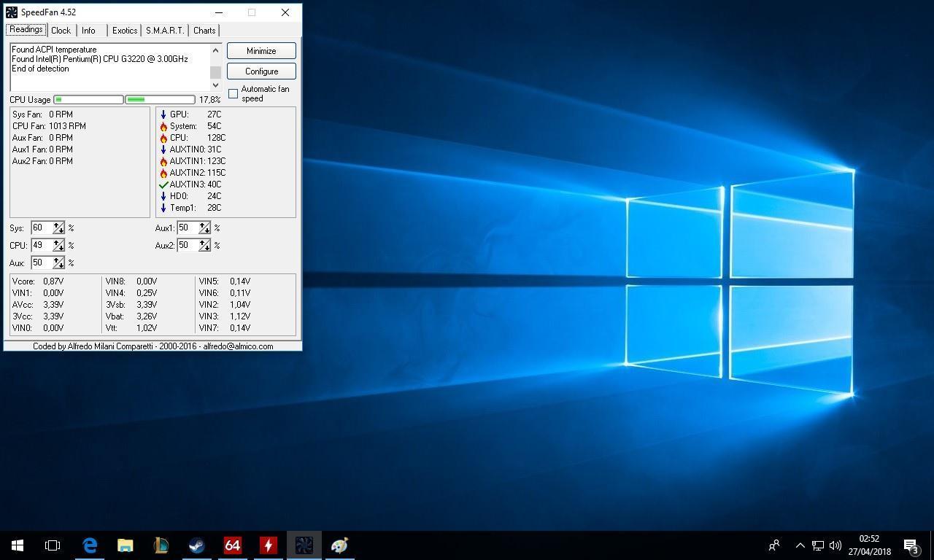
Task: Click the Sys speed spinner arrows
Action: [58, 228]
